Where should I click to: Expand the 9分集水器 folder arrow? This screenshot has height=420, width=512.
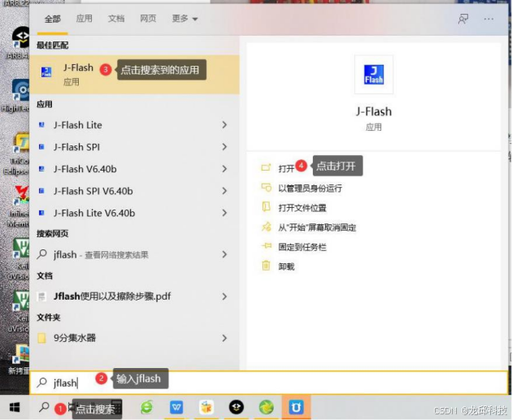coord(224,338)
